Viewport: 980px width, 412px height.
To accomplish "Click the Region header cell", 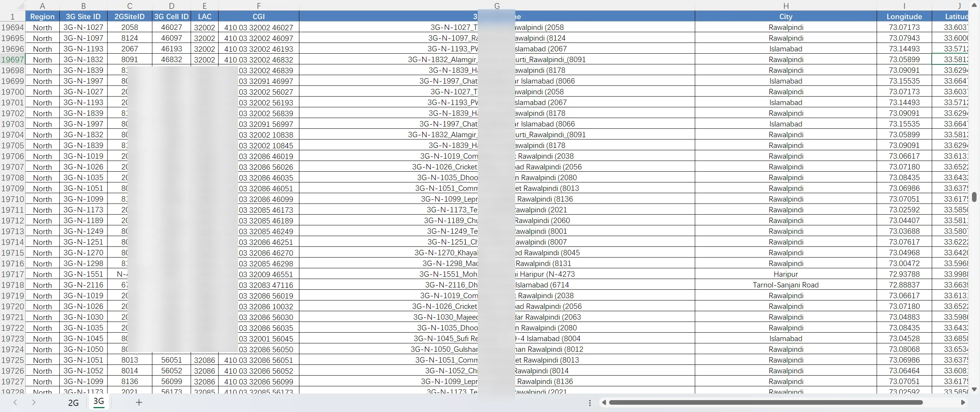I will (42, 16).
